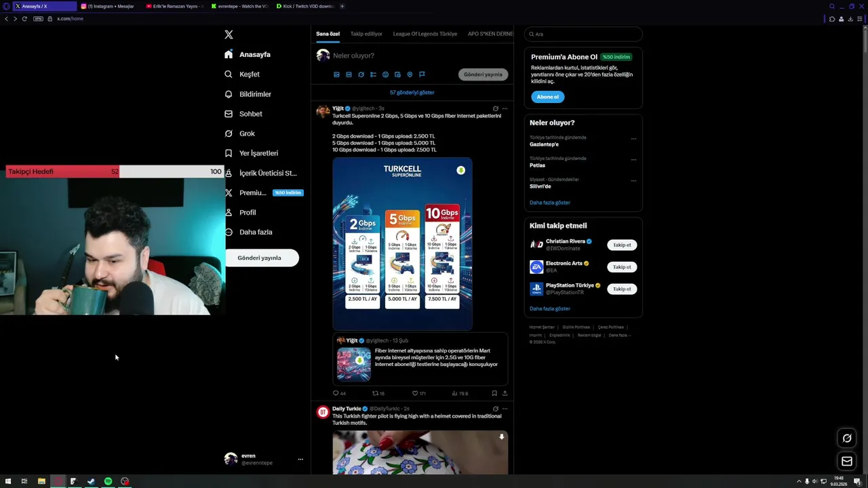Switch to League Of Legends Türkiye tab

[x=425, y=34]
